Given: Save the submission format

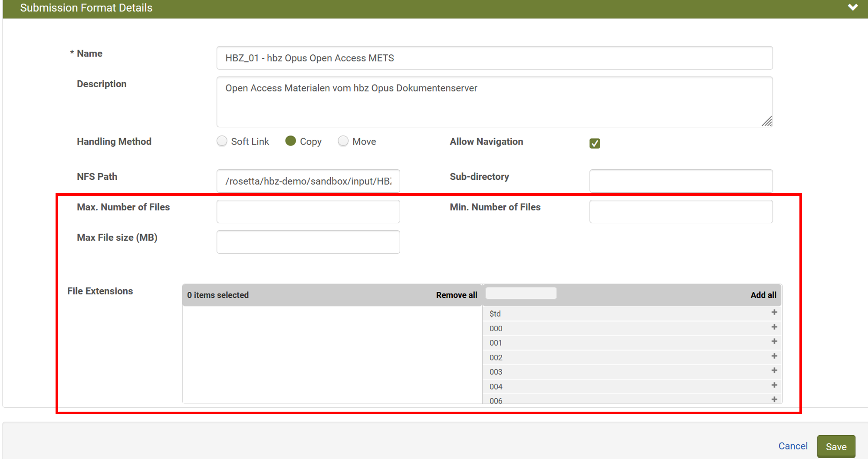Looking at the screenshot, I should [836, 446].
